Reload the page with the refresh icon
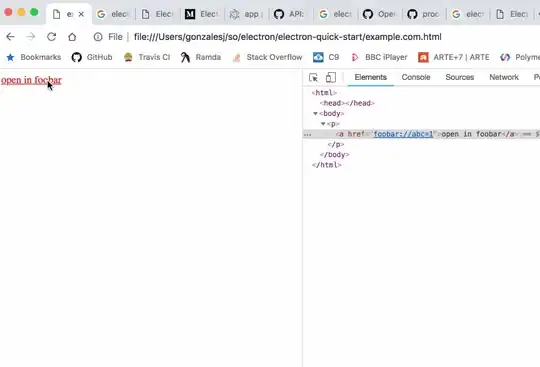Image resolution: width=540 pixels, height=367 pixels. (52, 36)
